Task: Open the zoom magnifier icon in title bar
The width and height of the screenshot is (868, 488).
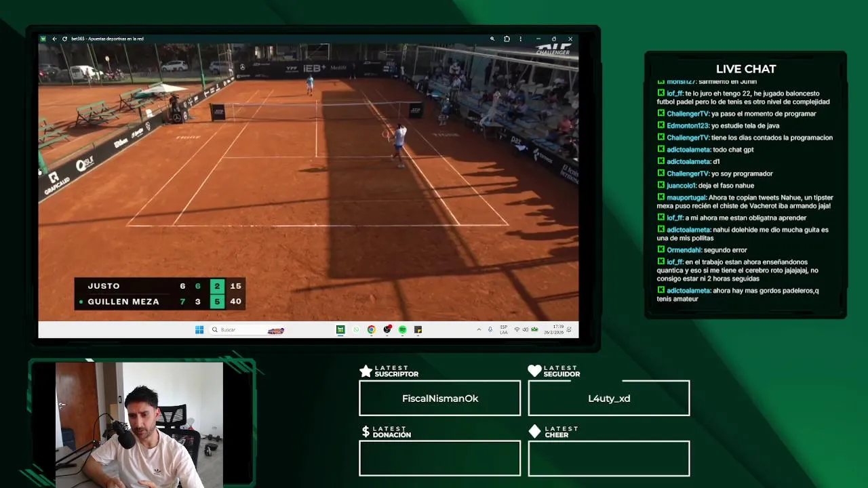Action: (x=492, y=39)
